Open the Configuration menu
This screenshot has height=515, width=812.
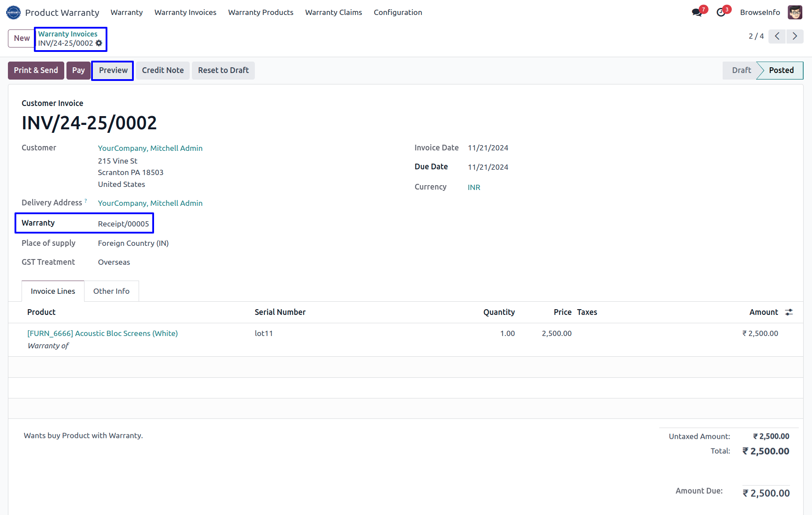[x=398, y=12]
